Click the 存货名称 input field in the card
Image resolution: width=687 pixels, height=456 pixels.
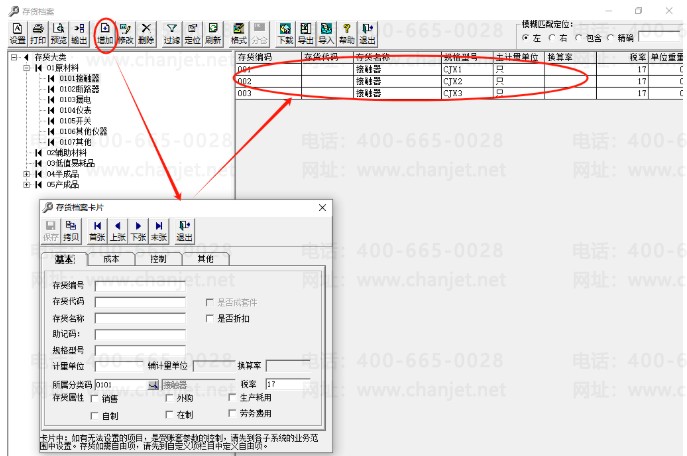[x=140, y=318]
